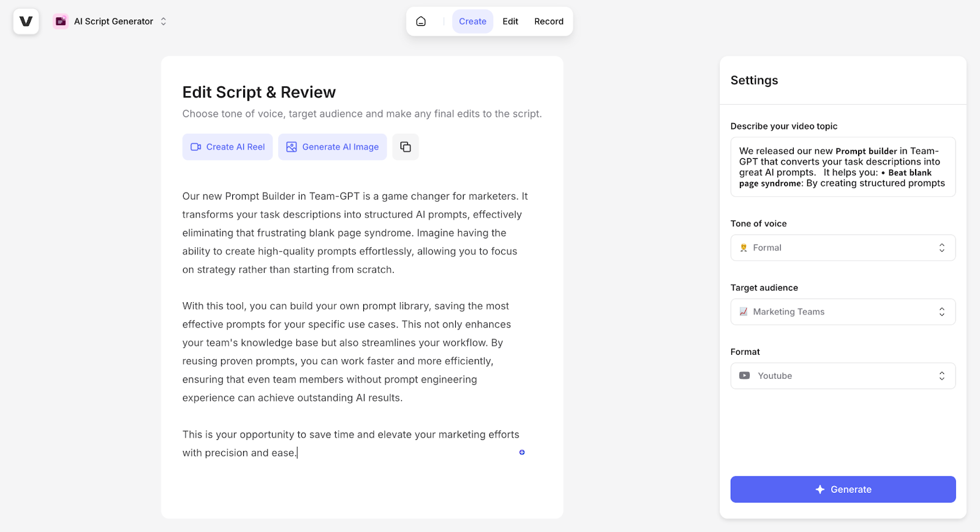Click the Generate AI Image button
The width and height of the screenshot is (980, 532).
333,147
